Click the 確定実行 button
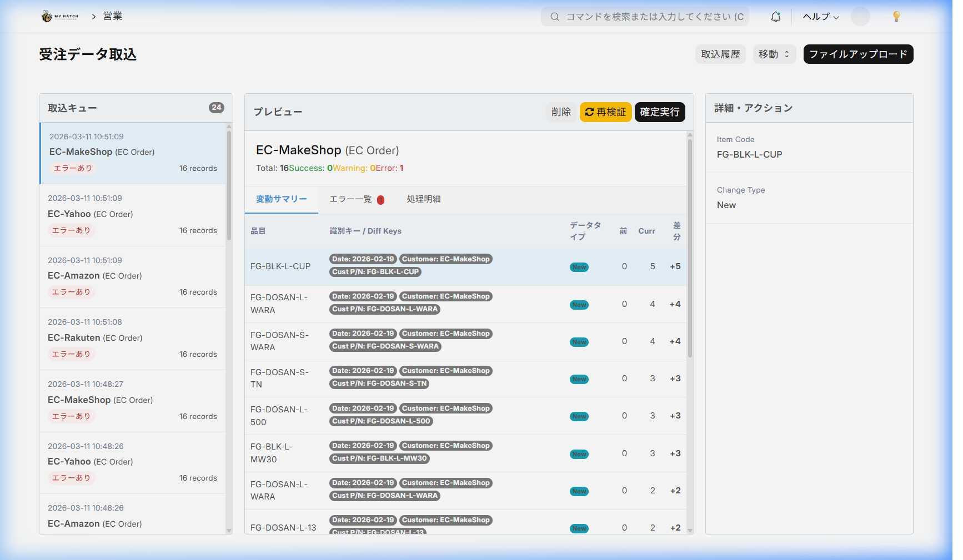 659,112
